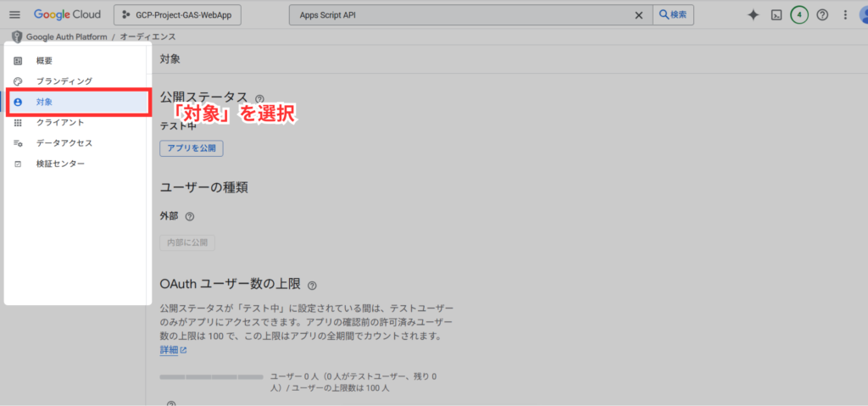Click the 内部に公開 button
Screen dimensions: 868x406
coord(187,242)
